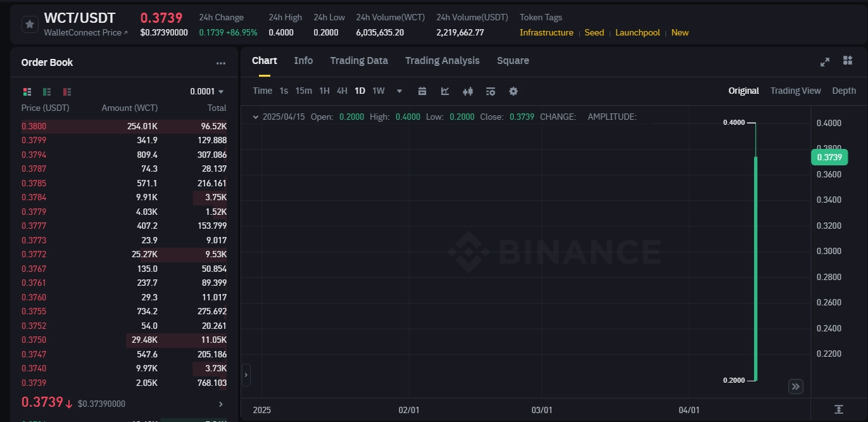Open the chart settings gear icon
868x422 pixels.
coord(513,91)
